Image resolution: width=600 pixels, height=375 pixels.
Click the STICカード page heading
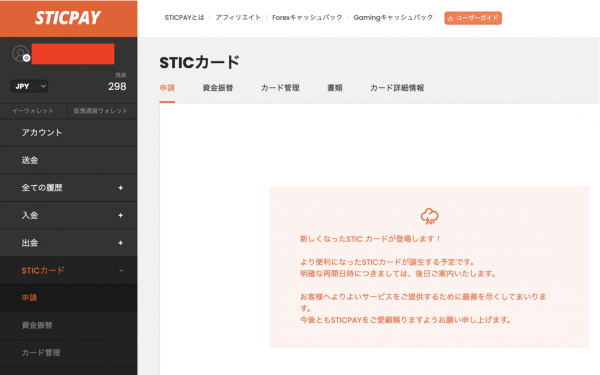(x=200, y=62)
